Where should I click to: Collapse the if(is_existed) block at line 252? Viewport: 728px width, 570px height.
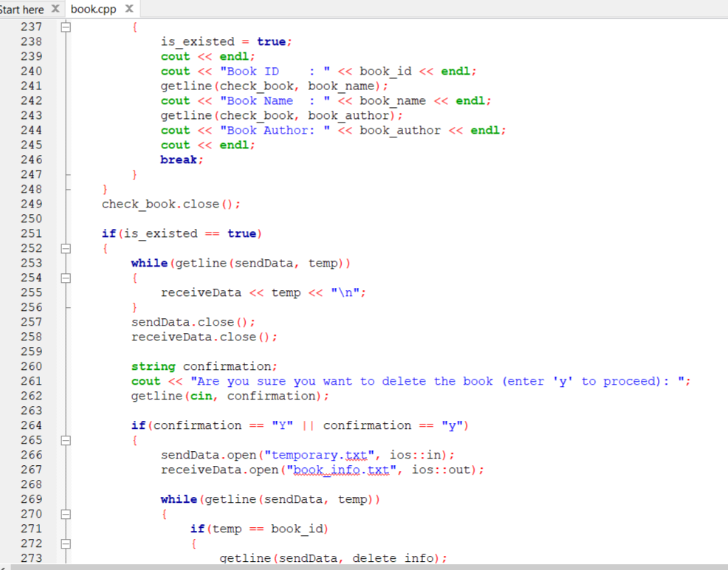point(65,248)
